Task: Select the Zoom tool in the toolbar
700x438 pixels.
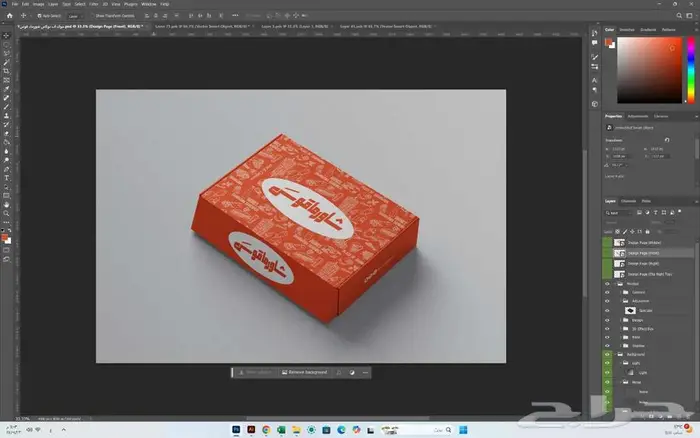Action: [6, 213]
